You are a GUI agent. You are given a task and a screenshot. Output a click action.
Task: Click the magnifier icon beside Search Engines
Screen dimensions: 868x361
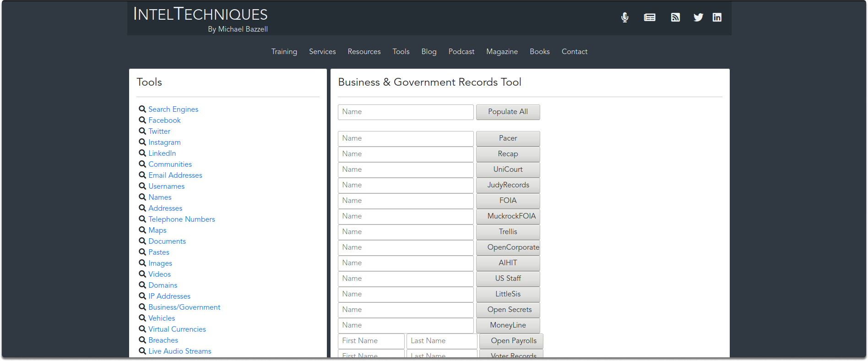142,109
